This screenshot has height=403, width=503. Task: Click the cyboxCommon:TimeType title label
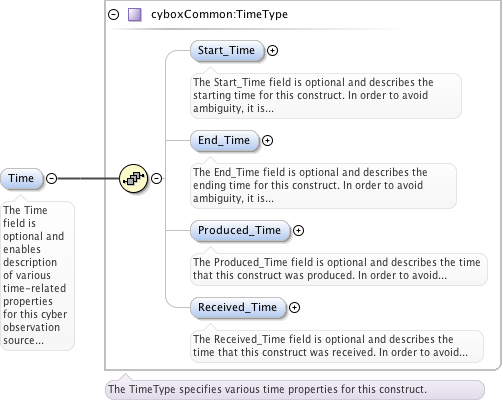coord(219,14)
